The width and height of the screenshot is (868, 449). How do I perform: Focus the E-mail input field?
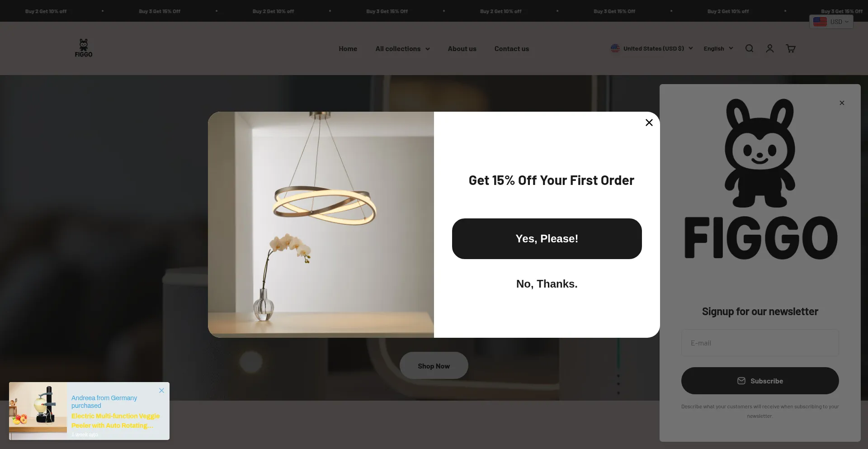pyautogui.click(x=760, y=343)
